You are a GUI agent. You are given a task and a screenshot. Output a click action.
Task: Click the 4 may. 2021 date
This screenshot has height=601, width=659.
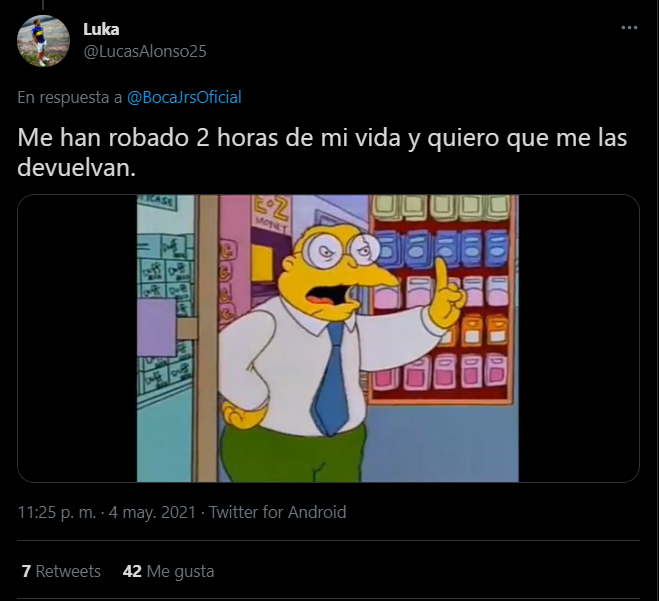point(152,512)
